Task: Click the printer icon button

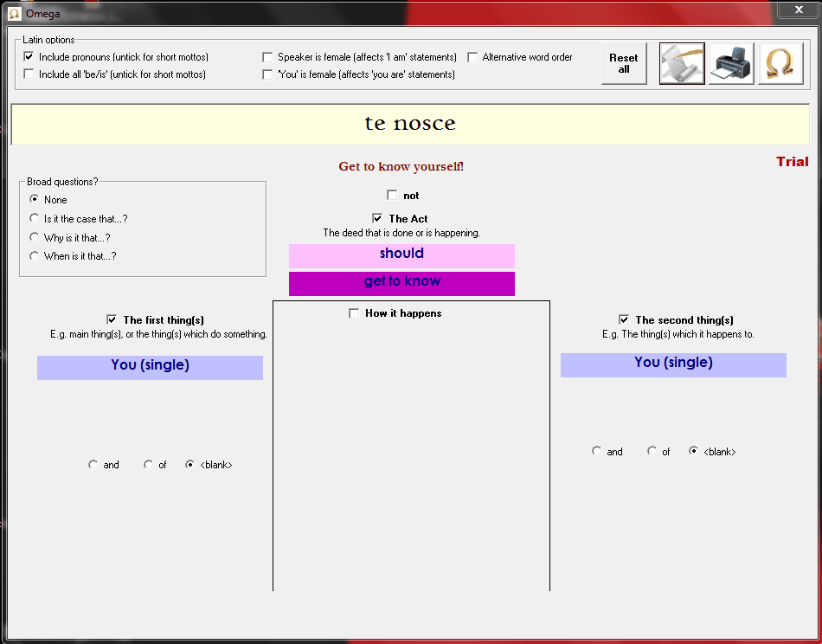Action: (x=731, y=63)
